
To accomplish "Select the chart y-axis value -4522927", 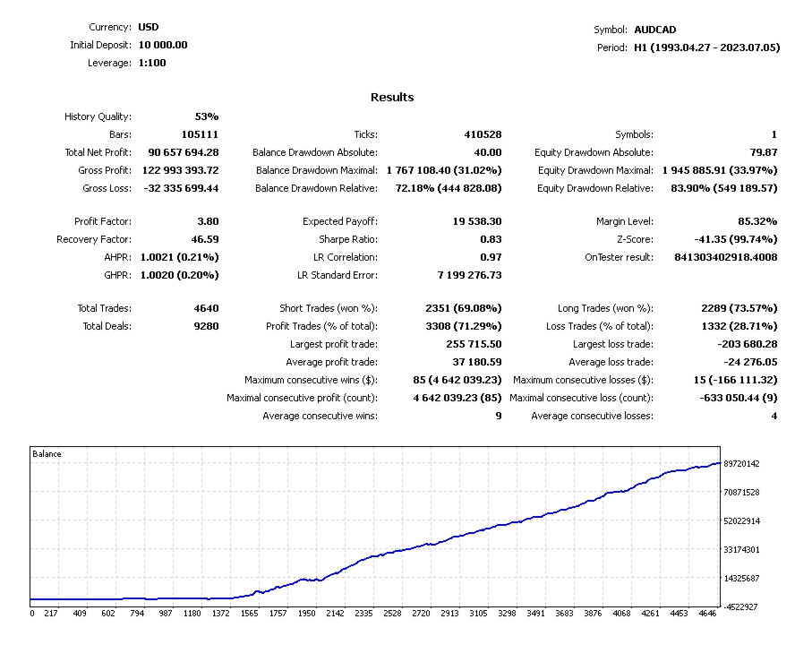I will click(740, 606).
